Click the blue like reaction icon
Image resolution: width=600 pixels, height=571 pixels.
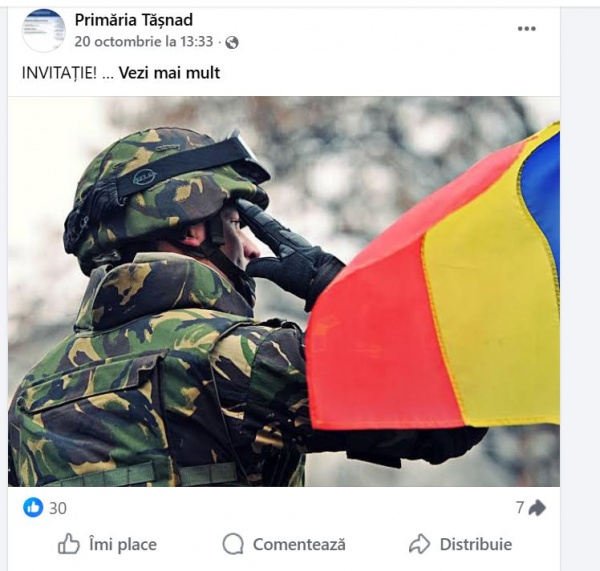click(33, 508)
